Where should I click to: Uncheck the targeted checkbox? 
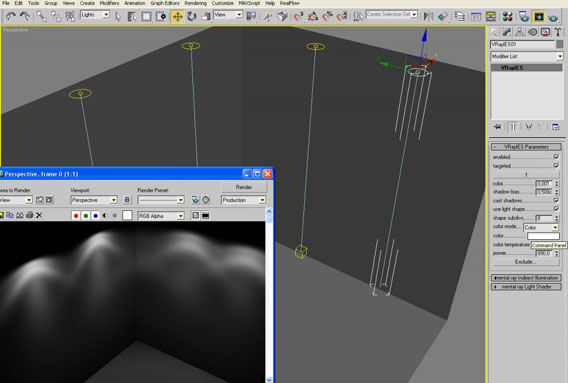(x=556, y=166)
